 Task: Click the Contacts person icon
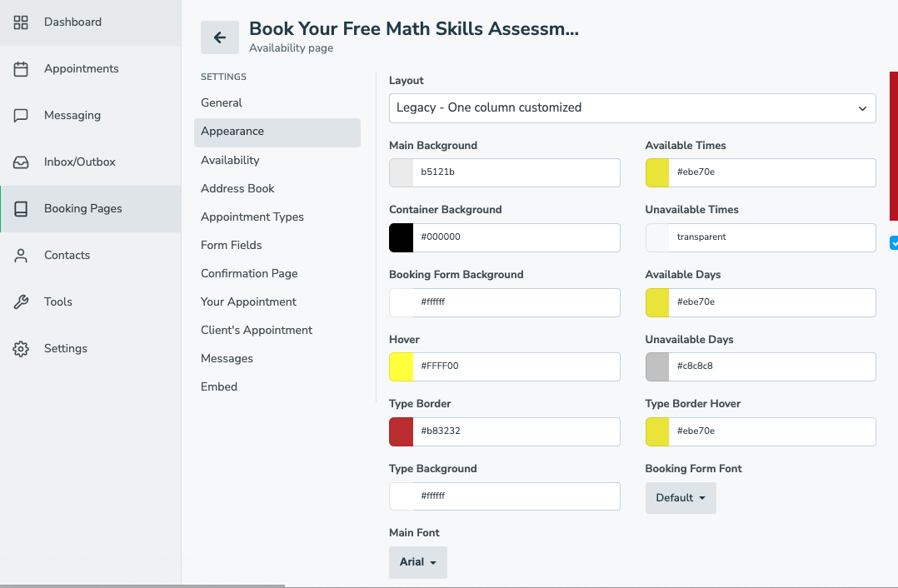click(x=21, y=256)
